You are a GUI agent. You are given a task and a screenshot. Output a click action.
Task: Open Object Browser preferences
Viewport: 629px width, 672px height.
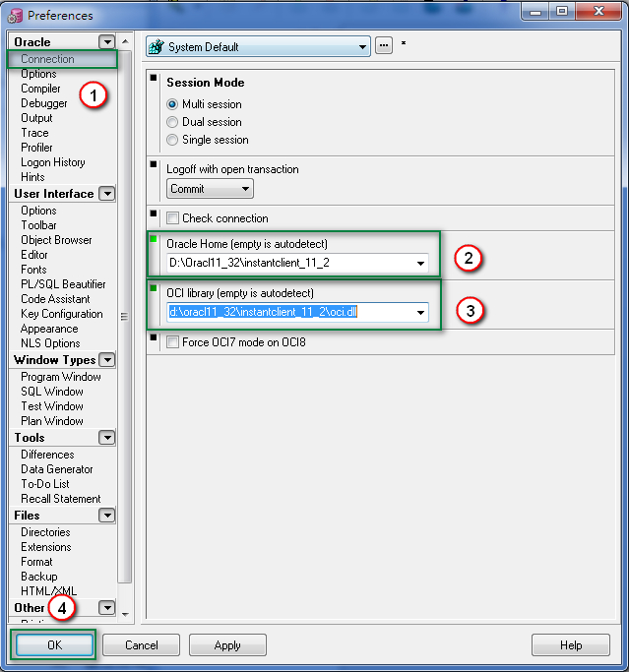tap(56, 240)
